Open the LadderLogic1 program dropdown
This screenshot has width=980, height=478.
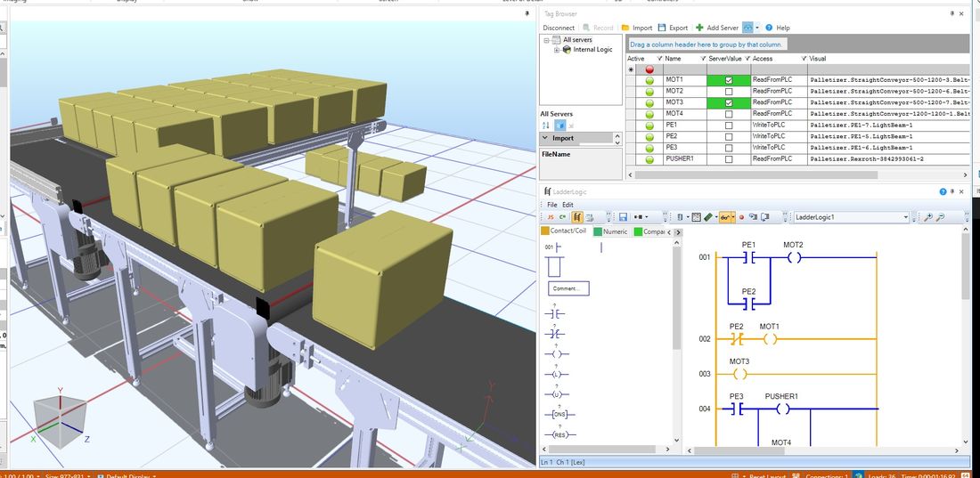(x=906, y=217)
